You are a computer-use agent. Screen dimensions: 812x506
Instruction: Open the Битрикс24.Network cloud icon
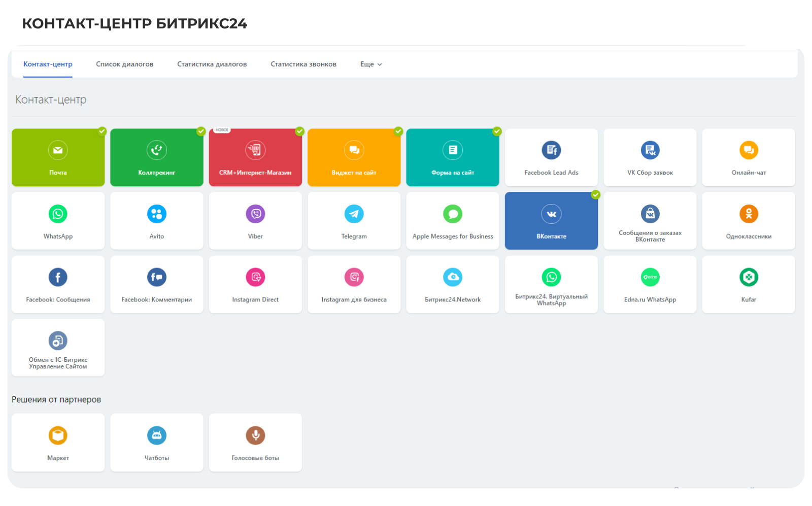(453, 277)
